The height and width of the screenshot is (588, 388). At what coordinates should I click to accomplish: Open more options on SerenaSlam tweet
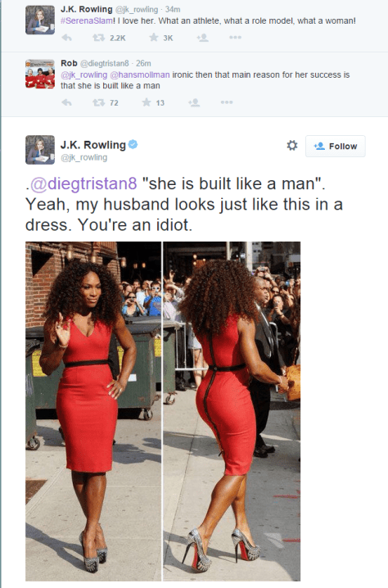[235, 38]
